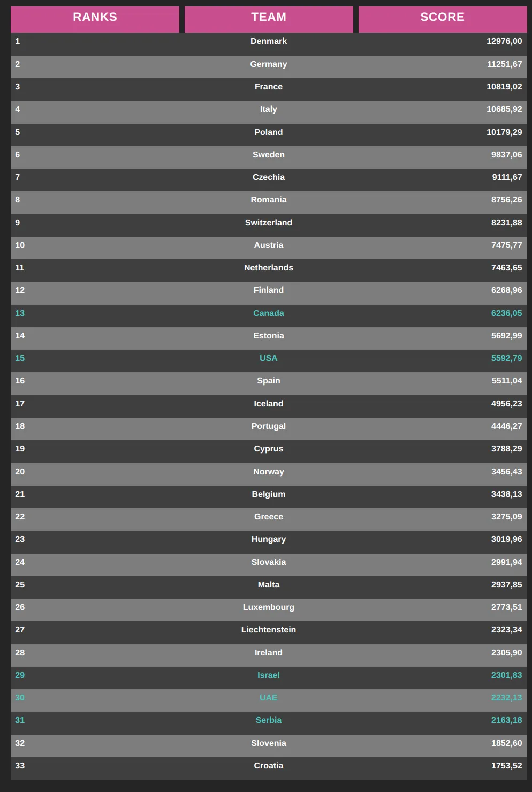Click the Croatia team name
Screen dimensions: 532x792
pyautogui.click(x=269, y=766)
